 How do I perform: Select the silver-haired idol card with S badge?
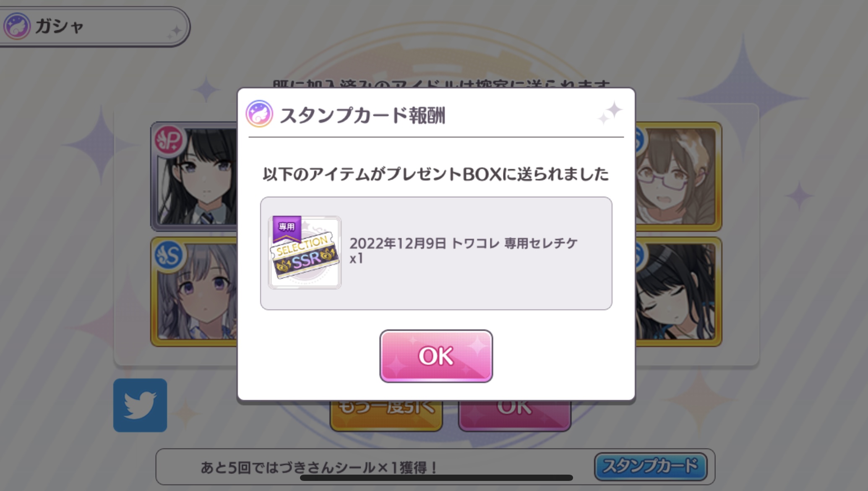coord(195,292)
